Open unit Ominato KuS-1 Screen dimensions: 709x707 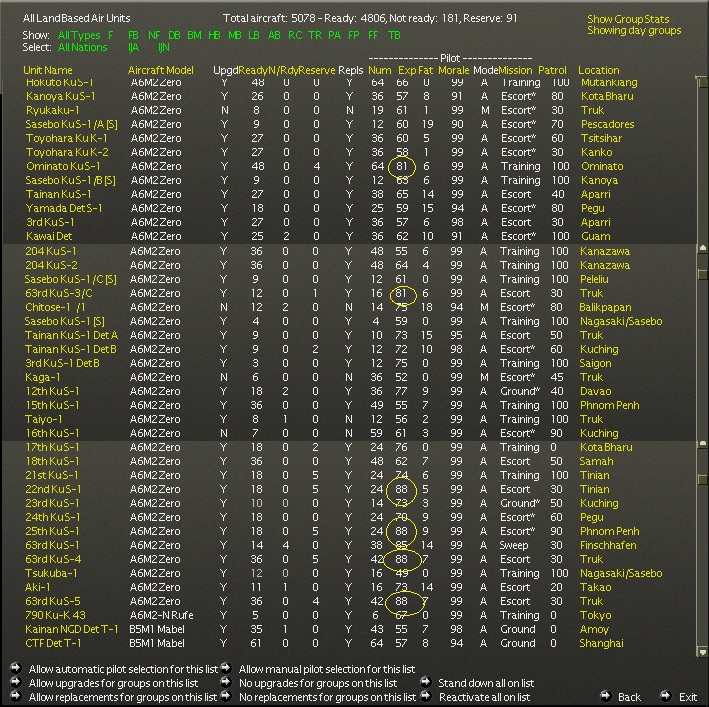pyautogui.click(x=63, y=166)
